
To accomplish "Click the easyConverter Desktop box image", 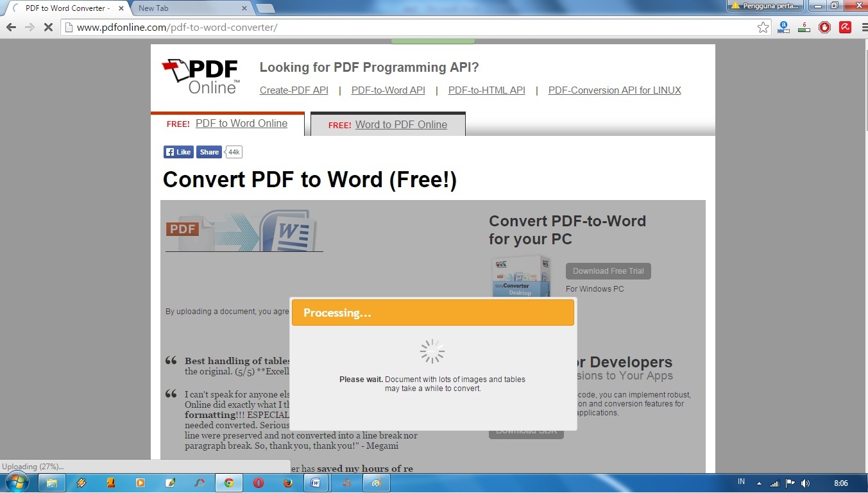I will click(521, 276).
